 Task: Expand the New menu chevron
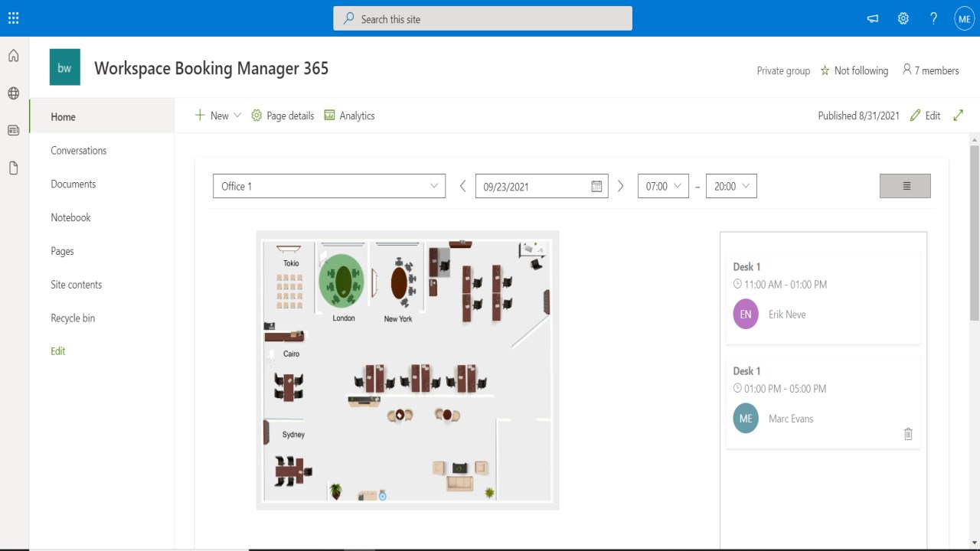click(237, 116)
